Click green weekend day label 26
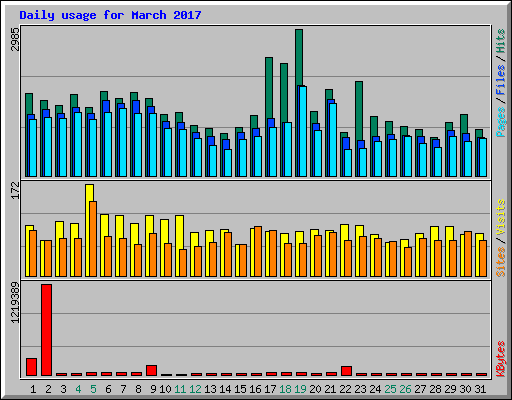 (405, 389)
